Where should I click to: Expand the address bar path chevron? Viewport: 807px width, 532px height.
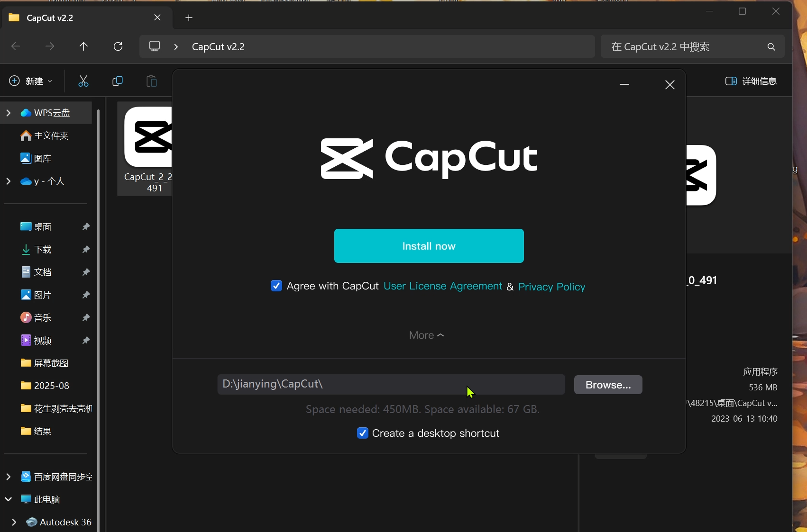pos(176,46)
